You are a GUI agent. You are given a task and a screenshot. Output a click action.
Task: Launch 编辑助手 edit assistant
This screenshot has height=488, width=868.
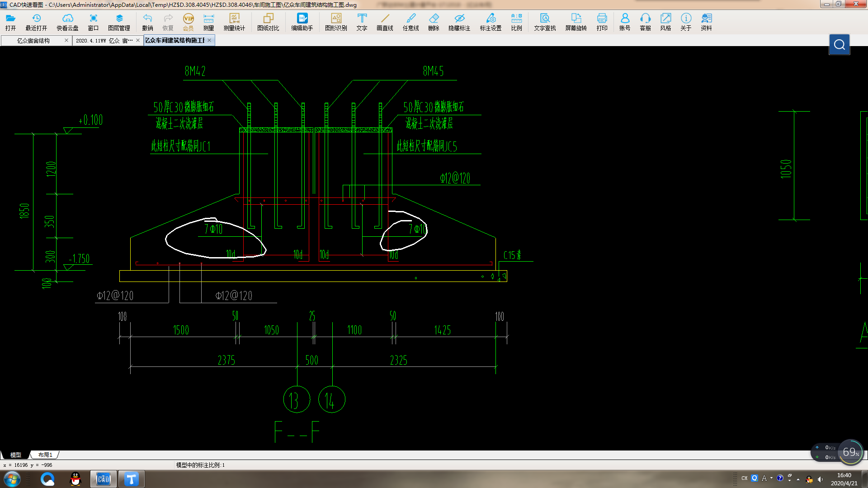pyautogui.click(x=302, y=22)
